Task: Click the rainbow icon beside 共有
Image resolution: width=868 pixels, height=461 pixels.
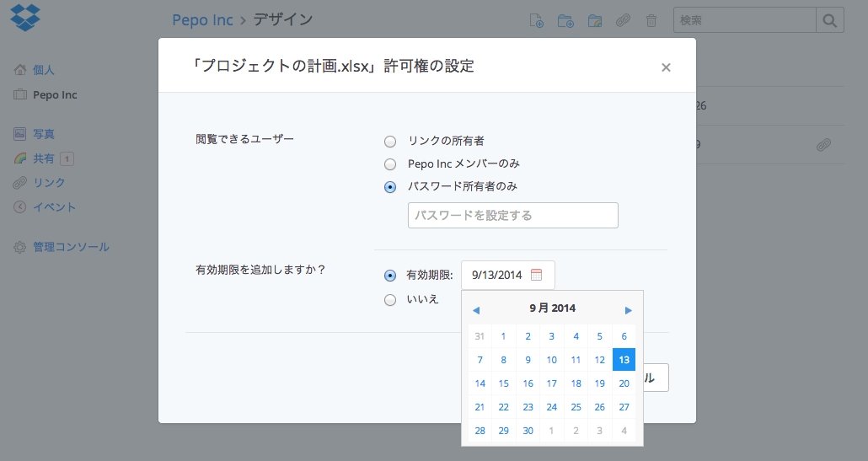Action: pyautogui.click(x=20, y=158)
